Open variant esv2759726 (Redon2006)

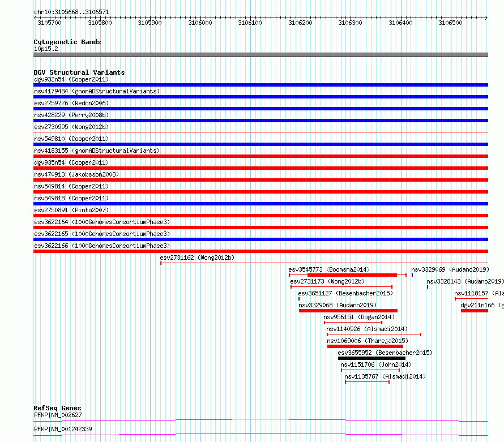(x=71, y=103)
